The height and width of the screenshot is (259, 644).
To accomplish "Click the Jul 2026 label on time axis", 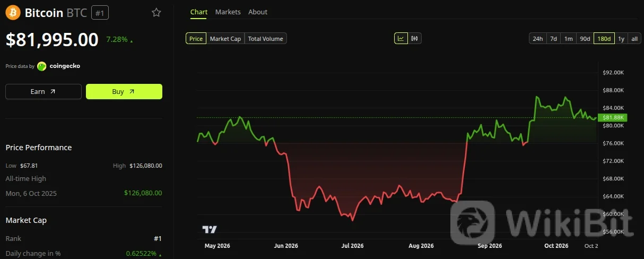I will 353,246.
